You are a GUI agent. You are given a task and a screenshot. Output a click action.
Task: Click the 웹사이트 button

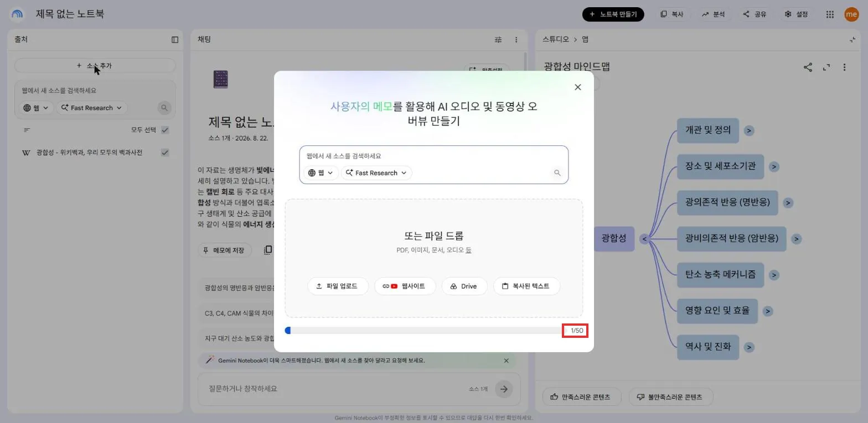405,286
